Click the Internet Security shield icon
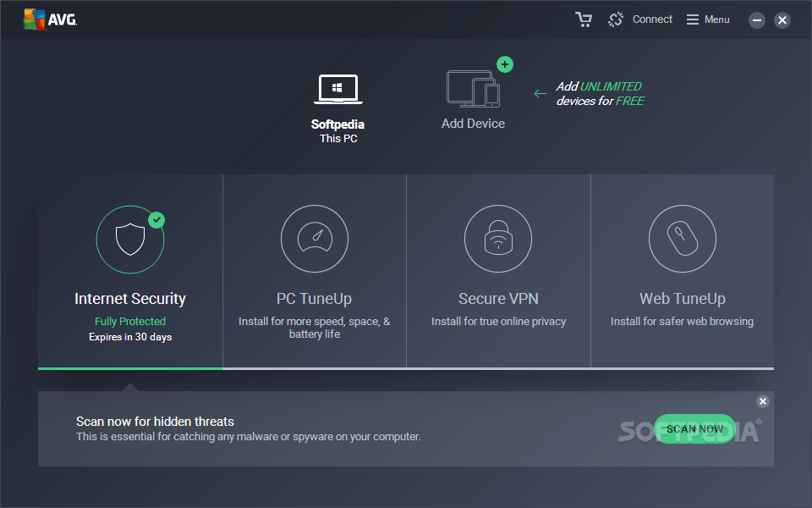This screenshot has height=508, width=812. 130,240
